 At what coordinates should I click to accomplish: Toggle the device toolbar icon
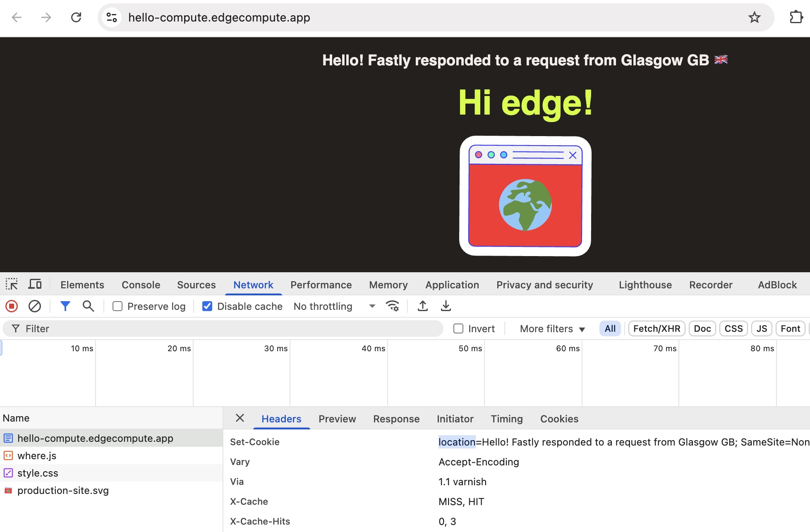(x=35, y=285)
